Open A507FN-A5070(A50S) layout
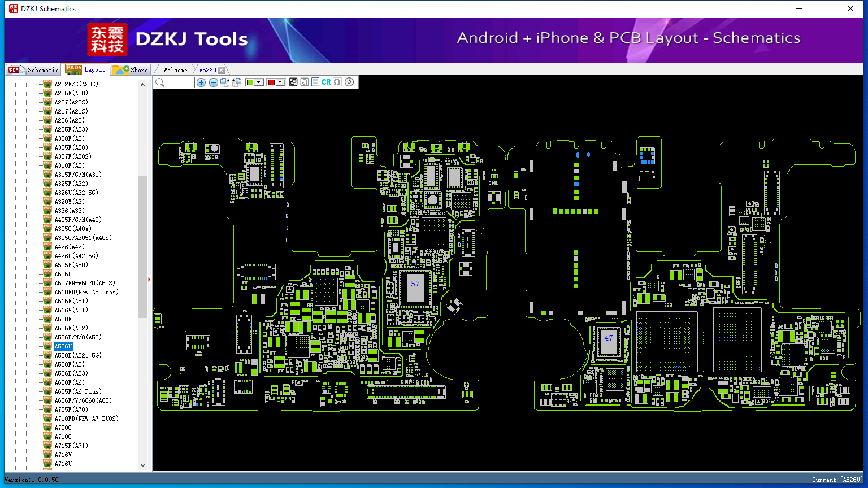Viewport: 868px width, 488px height. pyautogui.click(x=85, y=283)
